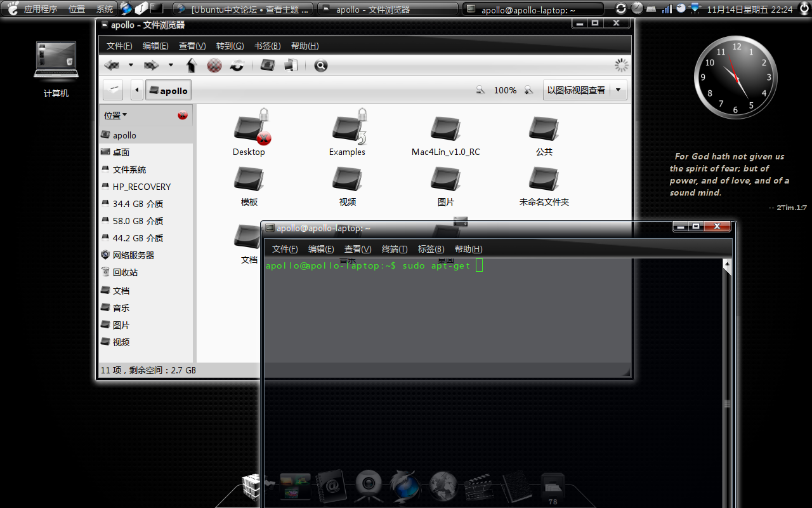
Task: Go up to the parent folder
Action: click(192, 65)
